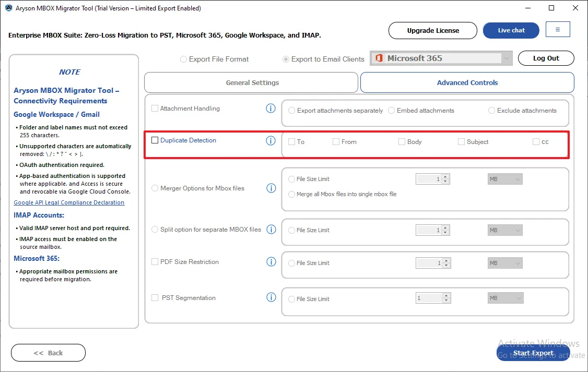
Task: Open info for Merger Options for Mbox files
Action: (271, 188)
